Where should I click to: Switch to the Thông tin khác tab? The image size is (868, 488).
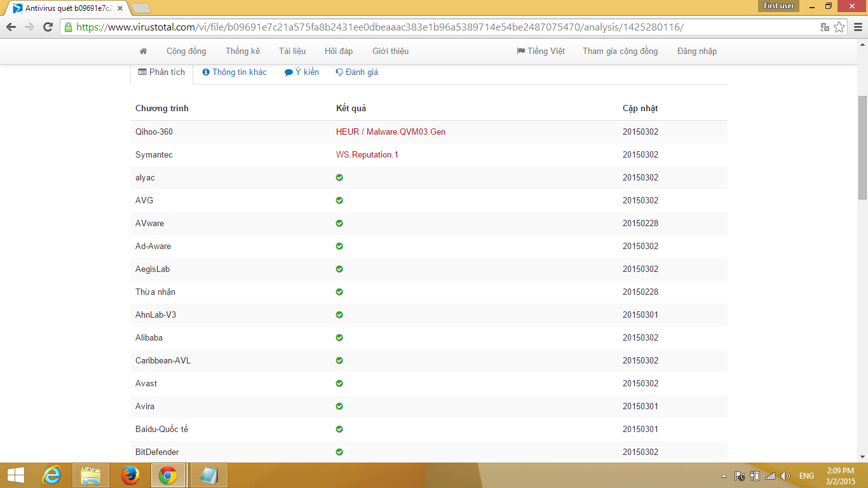[234, 72]
